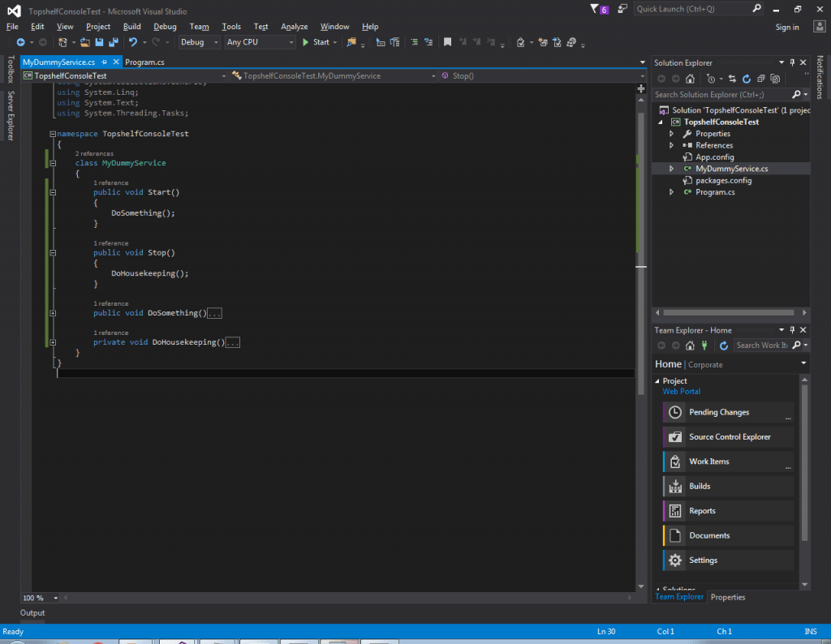
Task: Click the green Connect plug icon in Team Explorer
Action: (704, 346)
